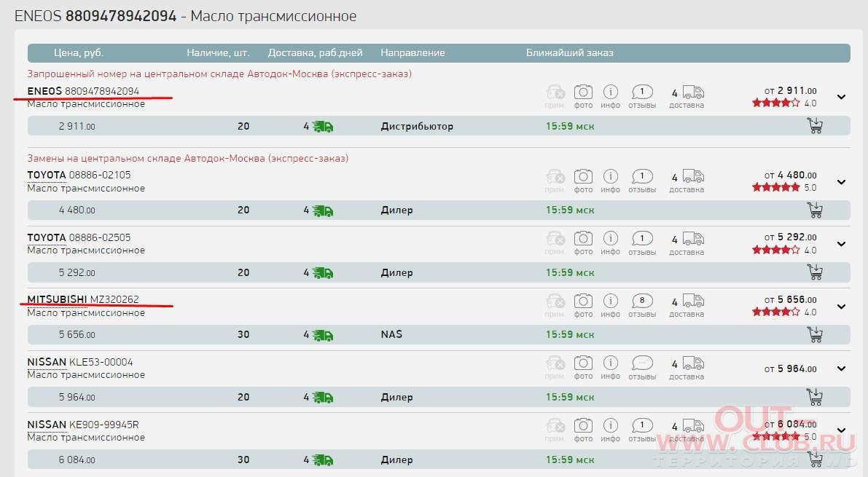
Task: Open photo icon for MITSUBISHI MZ320262
Action: (583, 301)
